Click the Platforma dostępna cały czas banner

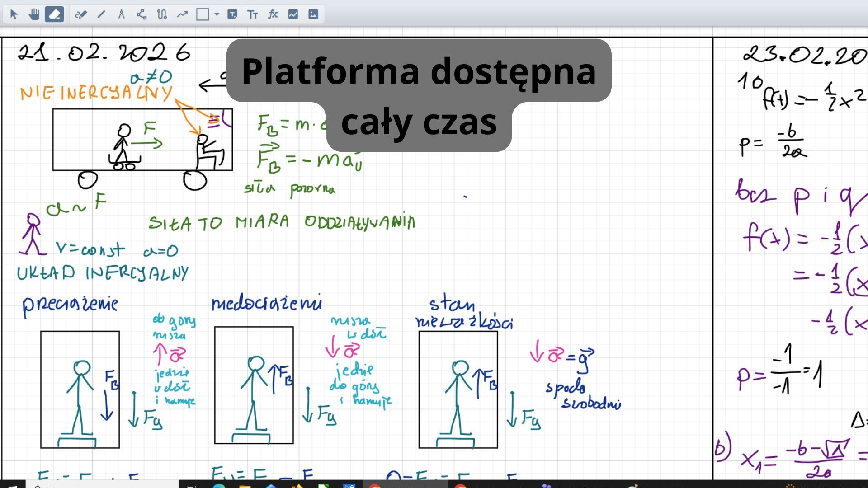tap(419, 95)
